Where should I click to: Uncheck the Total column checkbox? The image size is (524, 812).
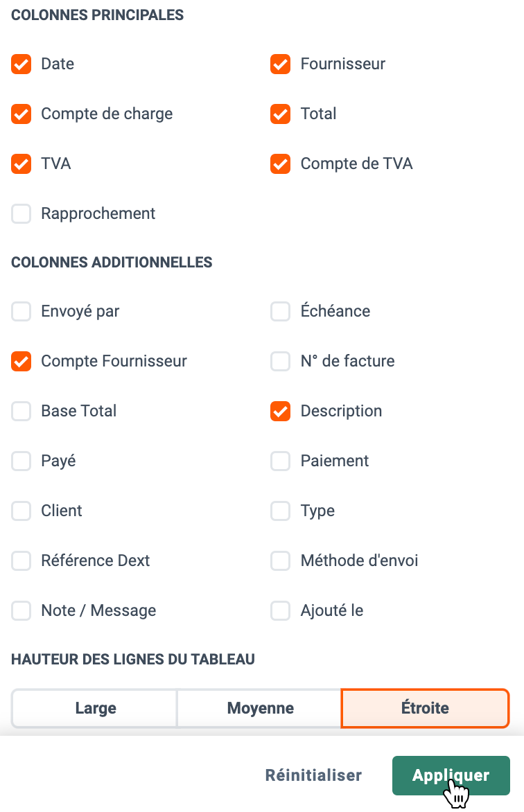pos(281,114)
